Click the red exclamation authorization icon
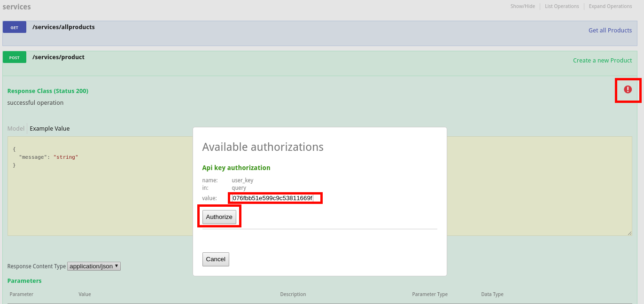 tap(628, 89)
